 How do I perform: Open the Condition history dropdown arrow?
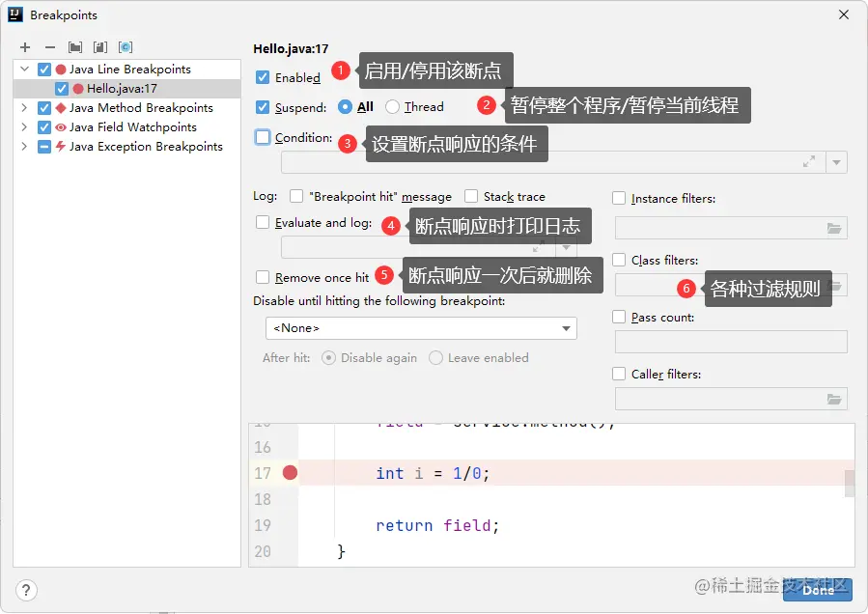pyautogui.click(x=836, y=162)
